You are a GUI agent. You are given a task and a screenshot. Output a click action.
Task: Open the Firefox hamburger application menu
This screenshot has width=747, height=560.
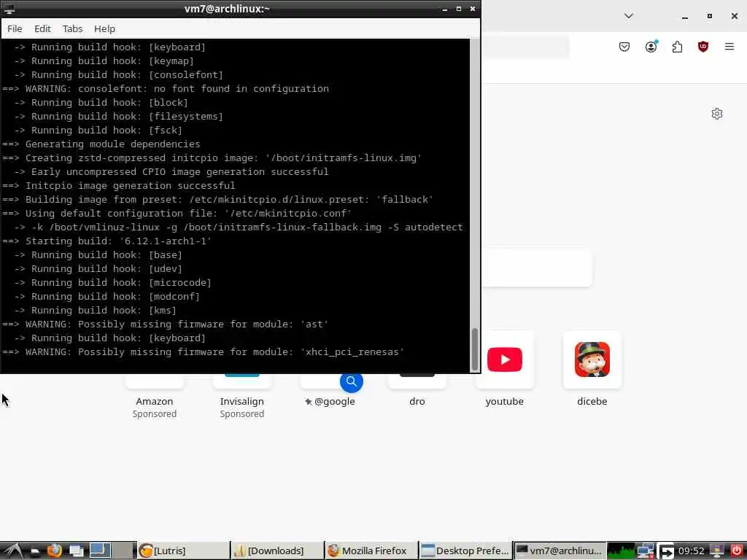pyautogui.click(x=729, y=47)
